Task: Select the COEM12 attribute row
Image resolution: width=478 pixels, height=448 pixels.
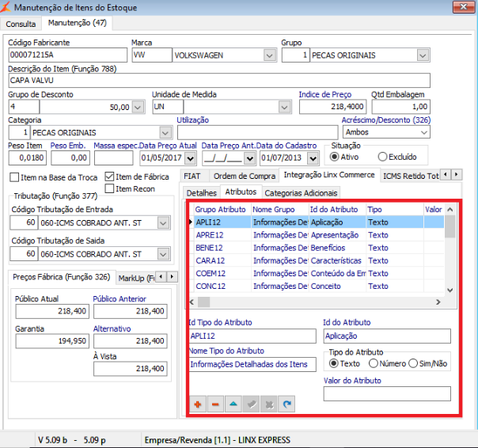Action: tap(317, 273)
